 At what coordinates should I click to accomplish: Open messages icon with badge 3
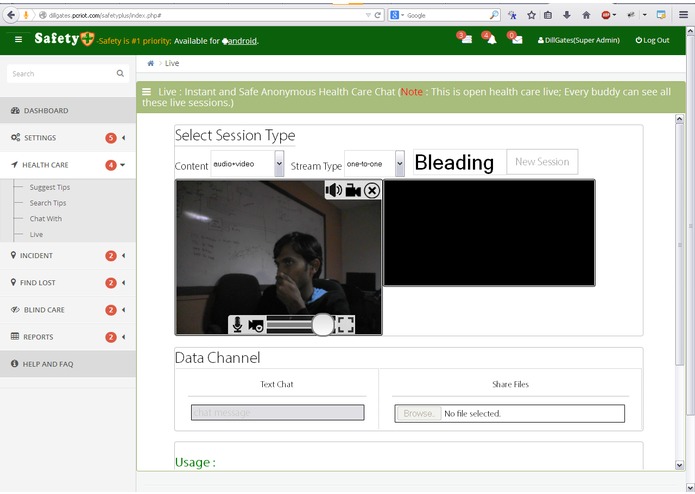coord(465,38)
